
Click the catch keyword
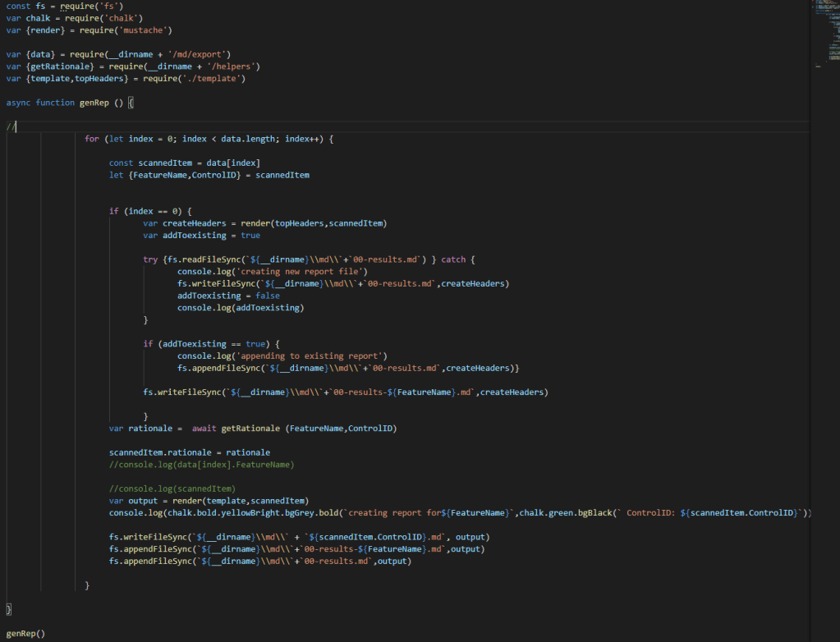(x=453, y=259)
